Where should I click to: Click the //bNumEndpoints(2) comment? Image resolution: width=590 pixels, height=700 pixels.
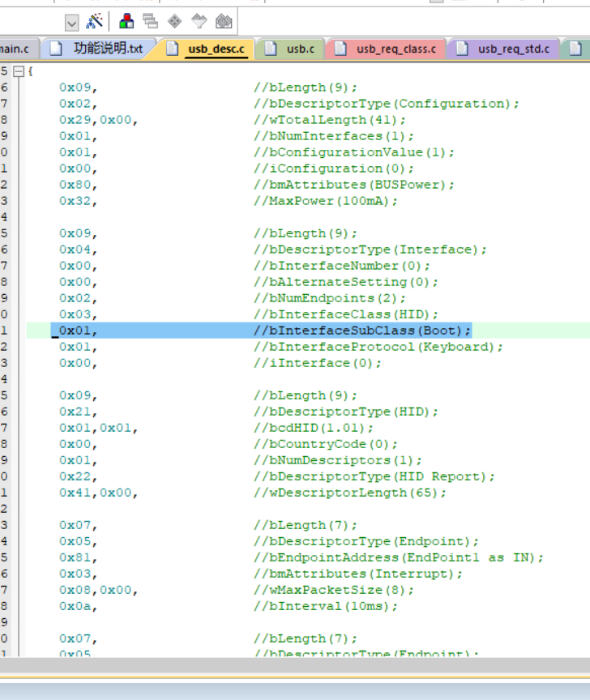click(330, 298)
